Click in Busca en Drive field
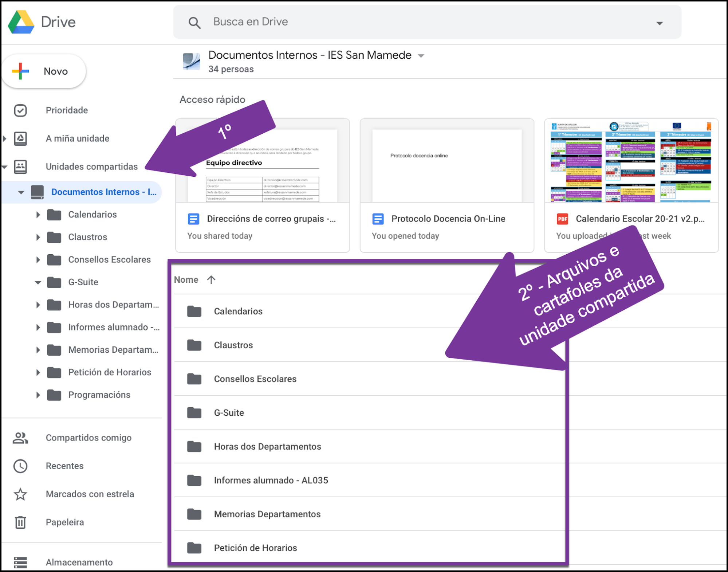Screen dimensions: 728x572 tap(427, 22)
